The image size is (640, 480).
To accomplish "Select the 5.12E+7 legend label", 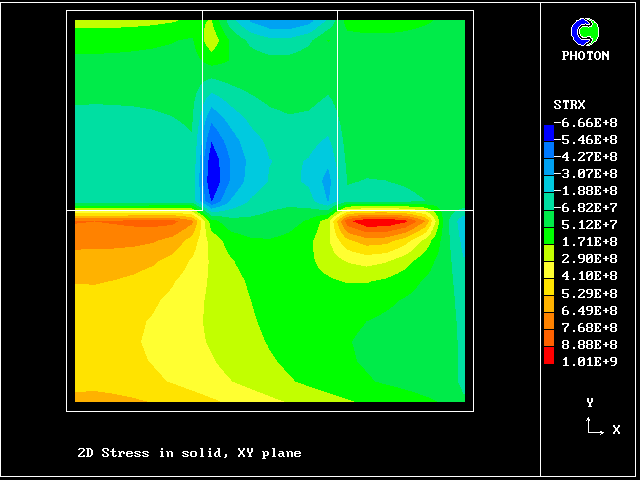I will pyautogui.click(x=592, y=224).
